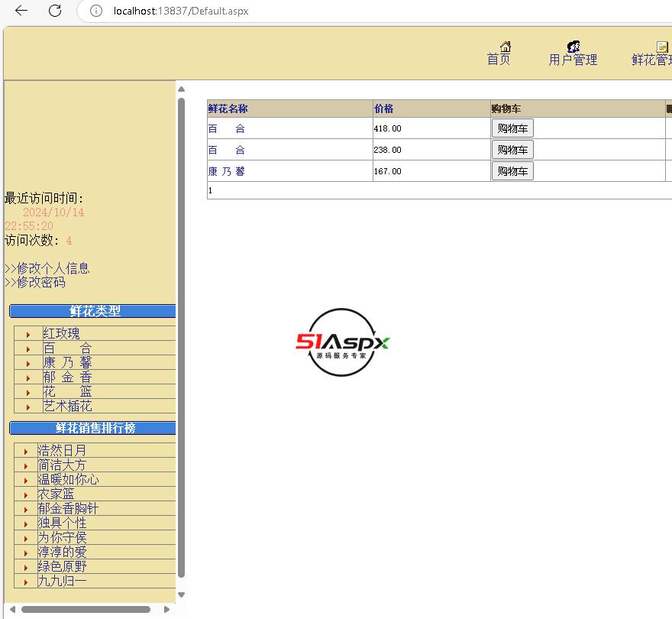Reload the page with the refresh icon
Viewport: 672px width, 619px height.
click(x=55, y=11)
